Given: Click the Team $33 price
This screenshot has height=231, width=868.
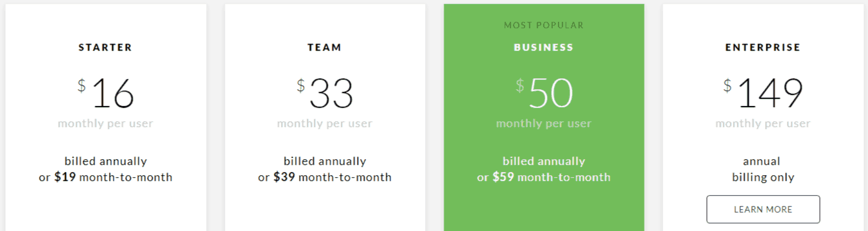Looking at the screenshot, I should pyautogui.click(x=325, y=94).
